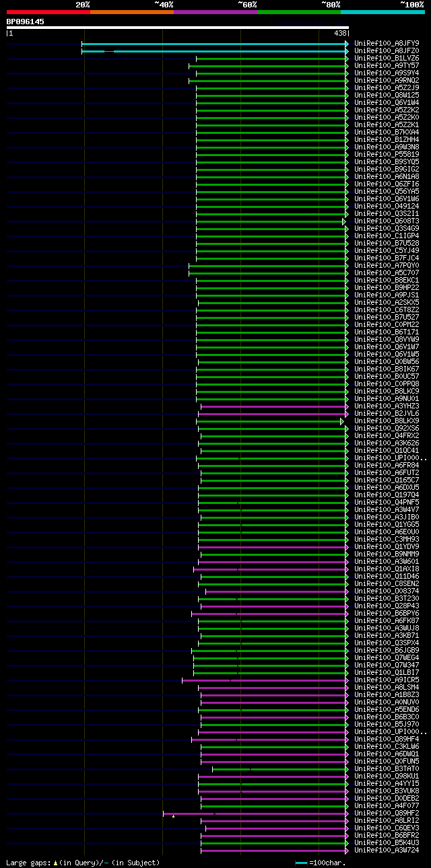Viewport: 431px width, 868px height.
Task: Open UniRef100_C1IGP4 hit label
Action: (x=387, y=236)
